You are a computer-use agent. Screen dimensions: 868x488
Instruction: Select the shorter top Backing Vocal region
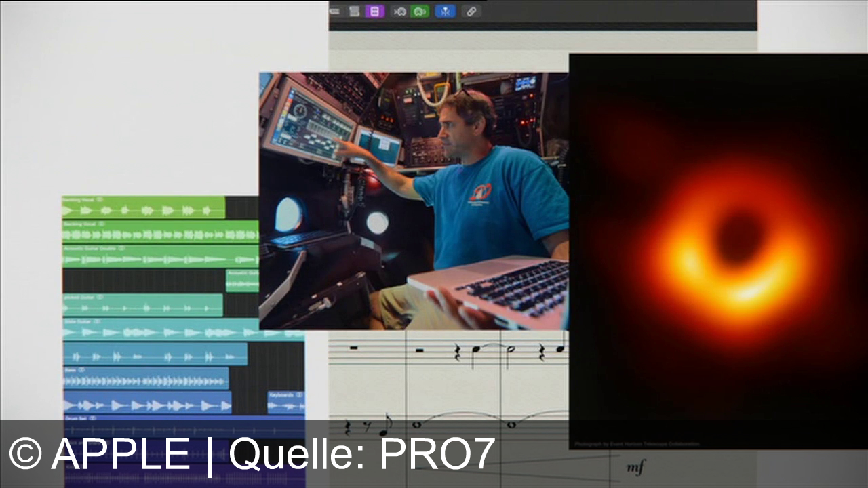tap(143, 208)
